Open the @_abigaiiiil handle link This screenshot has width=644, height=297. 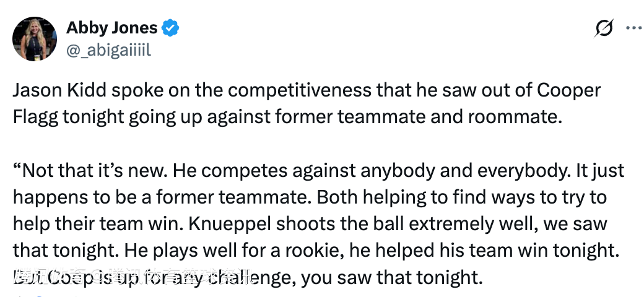click(x=108, y=49)
